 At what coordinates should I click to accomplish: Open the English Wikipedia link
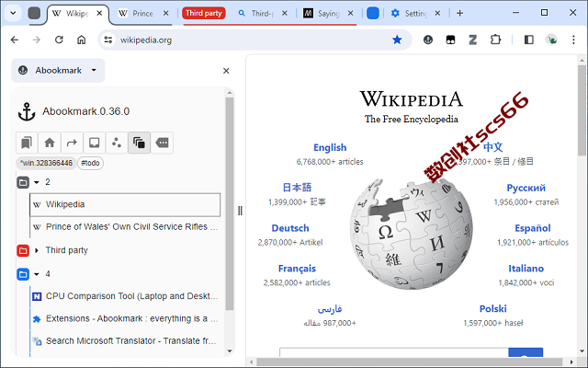pyautogui.click(x=330, y=147)
